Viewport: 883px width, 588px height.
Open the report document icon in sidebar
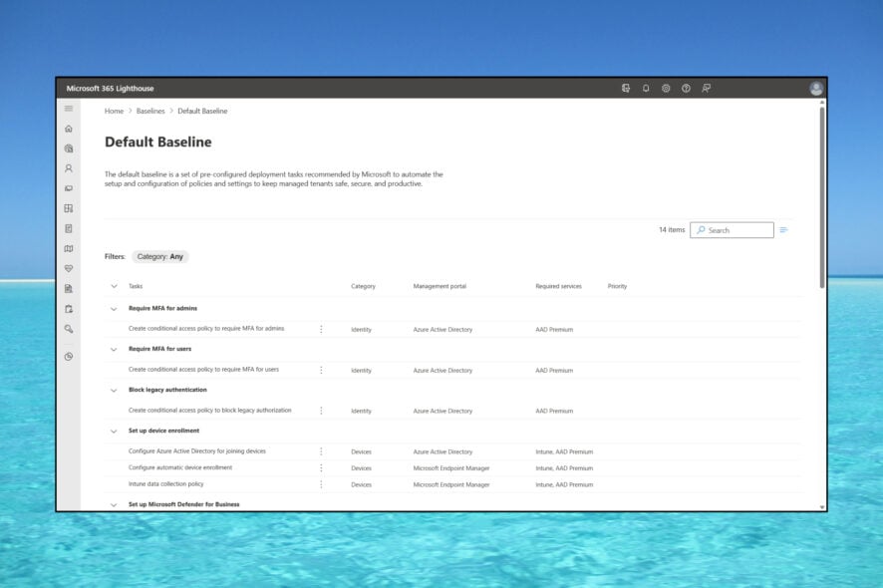[x=69, y=289]
